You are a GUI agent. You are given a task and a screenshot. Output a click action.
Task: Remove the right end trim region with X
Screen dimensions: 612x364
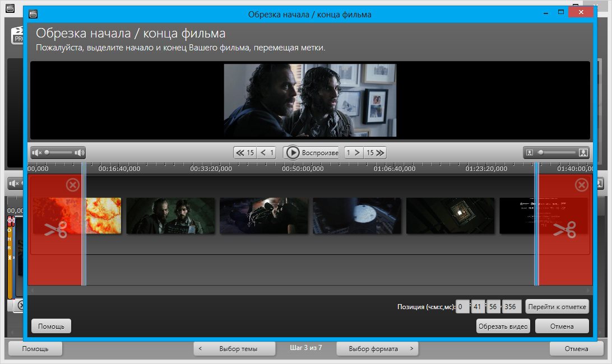582,185
